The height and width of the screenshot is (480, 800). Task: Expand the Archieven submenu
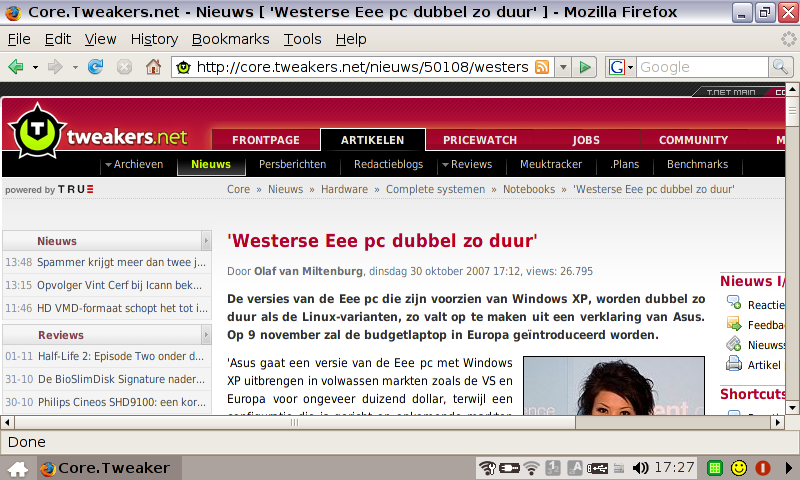pyautogui.click(x=134, y=164)
